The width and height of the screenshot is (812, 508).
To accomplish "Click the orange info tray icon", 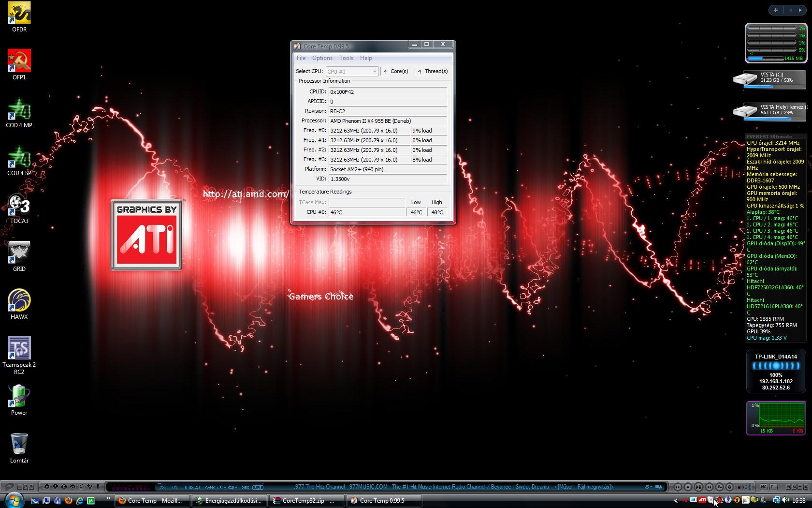I will pyautogui.click(x=737, y=500).
